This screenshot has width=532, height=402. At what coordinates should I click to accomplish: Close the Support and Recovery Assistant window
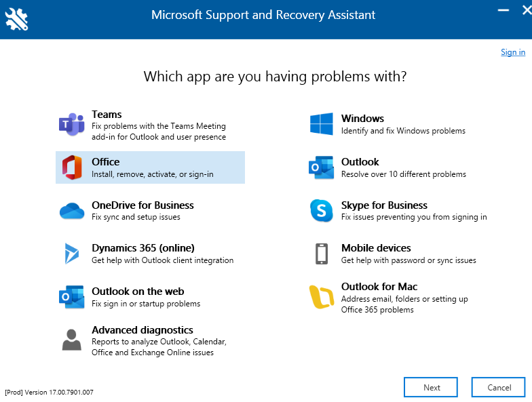click(x=527, y=11)
